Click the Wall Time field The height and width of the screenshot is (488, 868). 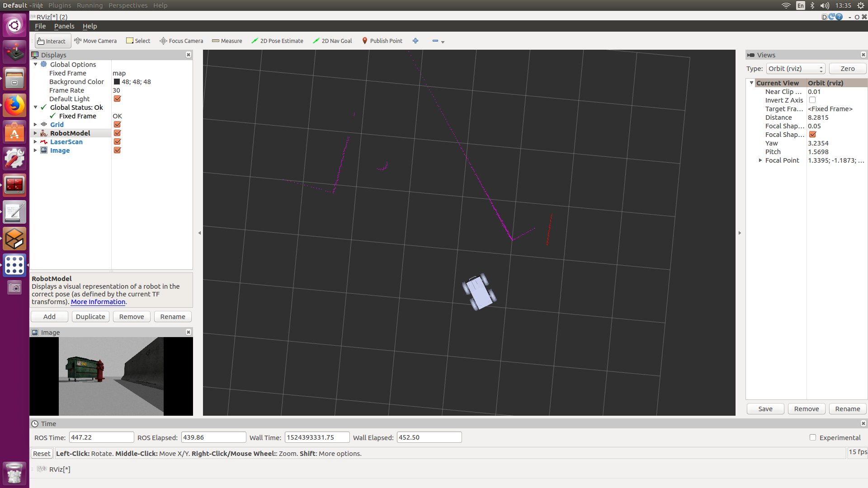(317, 437)
